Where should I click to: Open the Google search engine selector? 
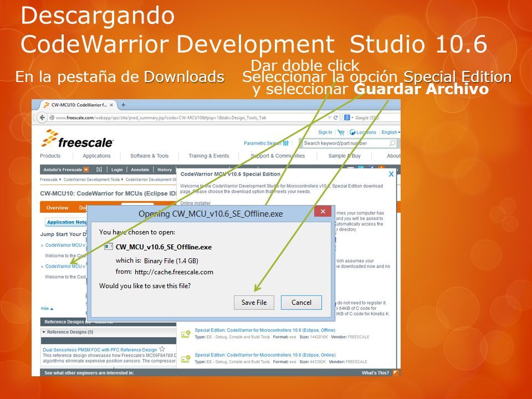tap(349, 117)
